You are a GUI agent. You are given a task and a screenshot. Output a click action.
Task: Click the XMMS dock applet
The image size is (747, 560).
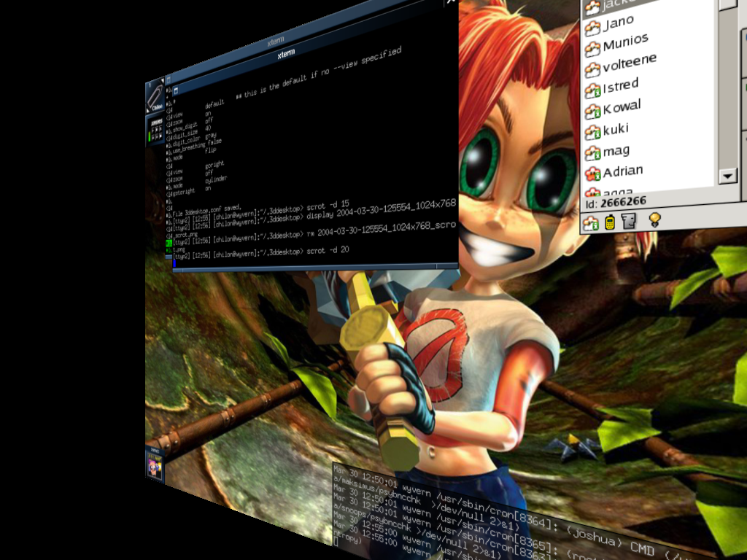tap(156, 130)
